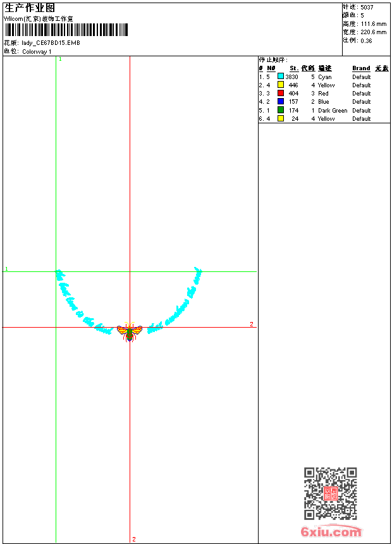This screenshot has height=544, width=392.
Task: Pick the Blue color swatch
Action: point(281,101)
